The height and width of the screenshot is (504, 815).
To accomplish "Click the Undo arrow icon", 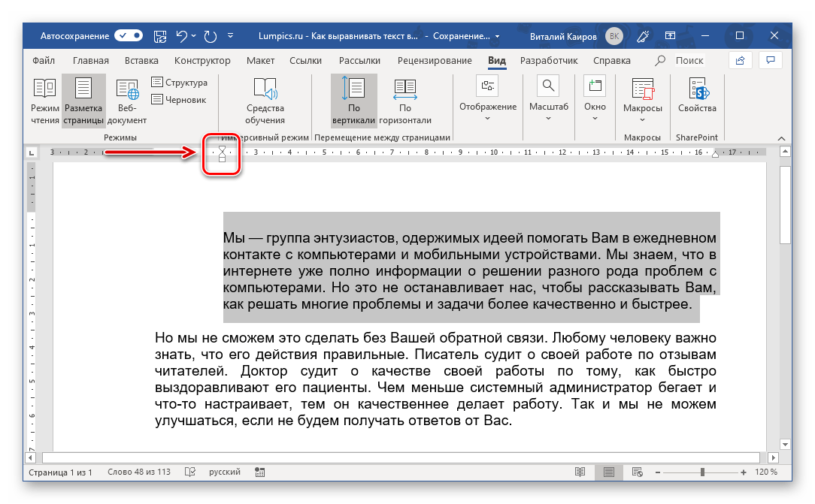I will tap(181, 35).
